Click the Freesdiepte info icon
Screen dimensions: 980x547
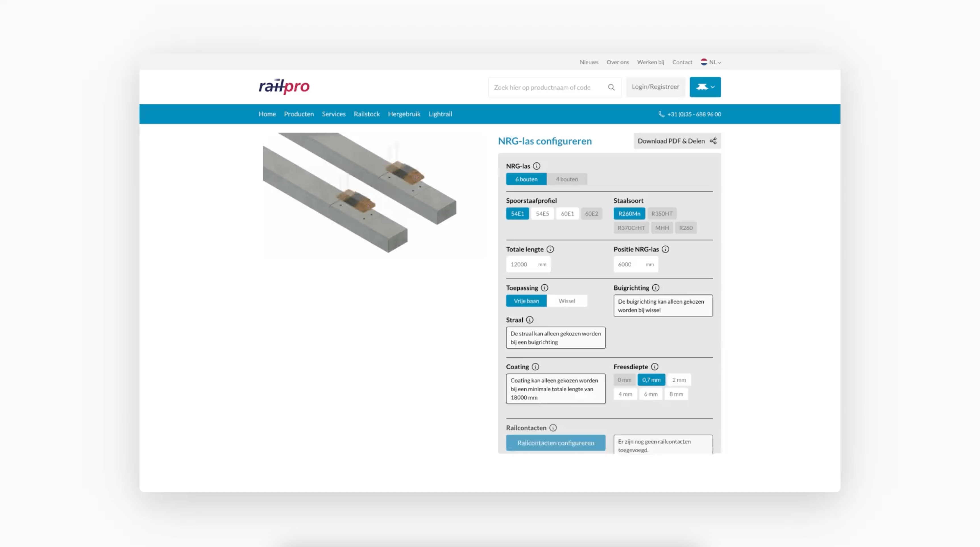point(654,367)
